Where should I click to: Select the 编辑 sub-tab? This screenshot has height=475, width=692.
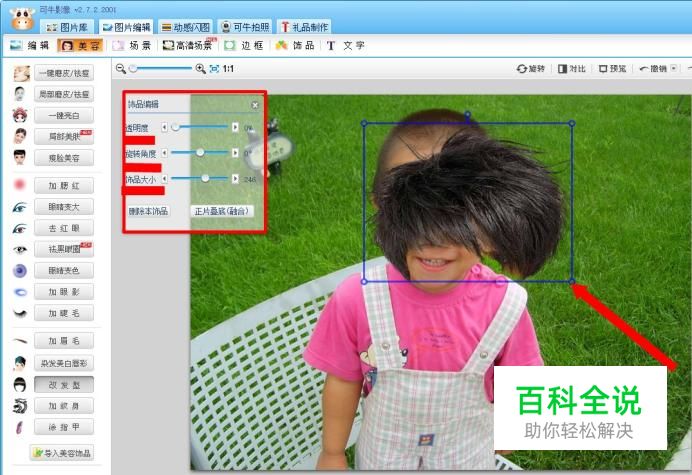30,45
